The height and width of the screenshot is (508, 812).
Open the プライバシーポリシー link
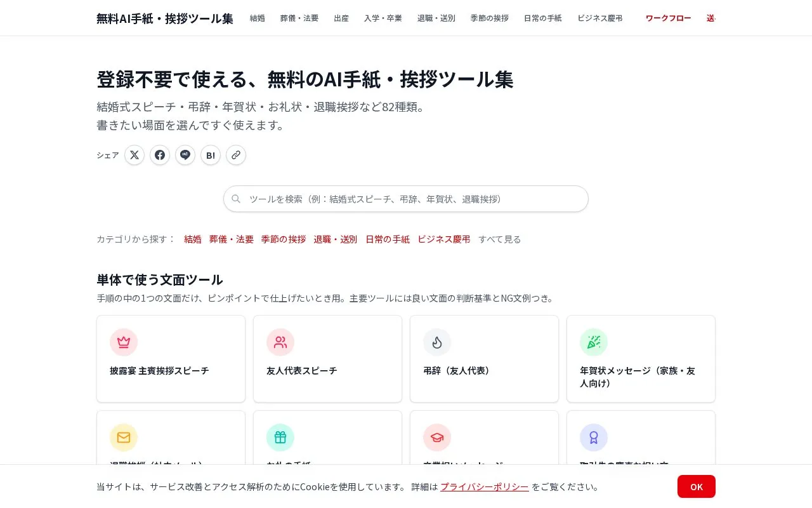point(485,487)
